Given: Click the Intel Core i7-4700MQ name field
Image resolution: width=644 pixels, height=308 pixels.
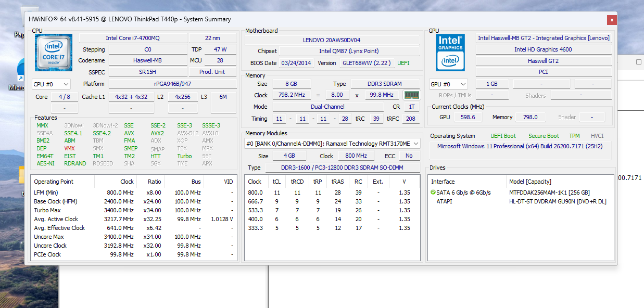Looking at the screenshot, I should click(x=132, y=38).
